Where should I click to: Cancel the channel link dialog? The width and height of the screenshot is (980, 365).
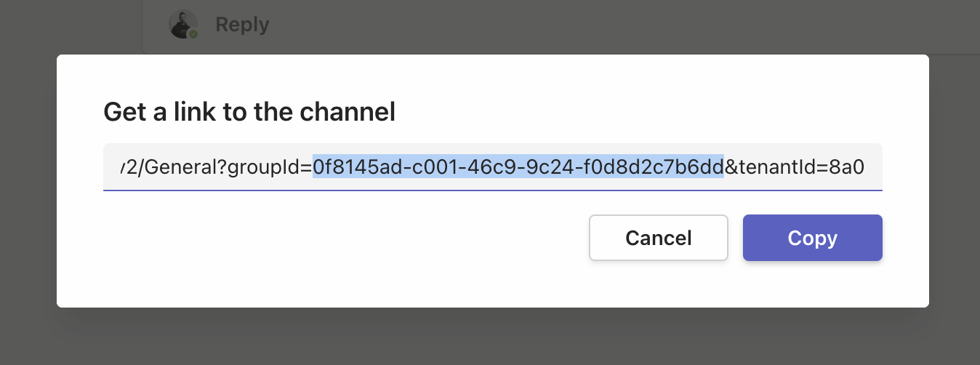tap(658, 238)
